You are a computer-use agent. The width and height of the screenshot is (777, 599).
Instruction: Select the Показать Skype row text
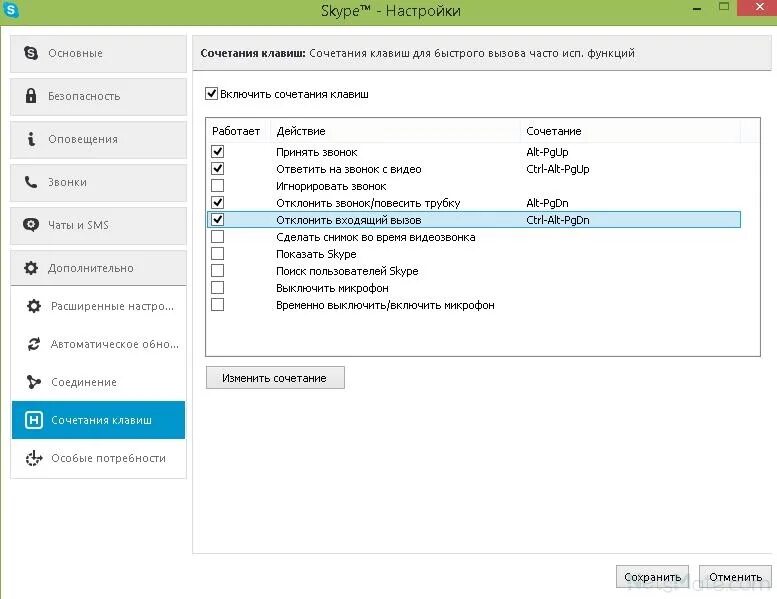pyautogui.click(x=316, y=254)
